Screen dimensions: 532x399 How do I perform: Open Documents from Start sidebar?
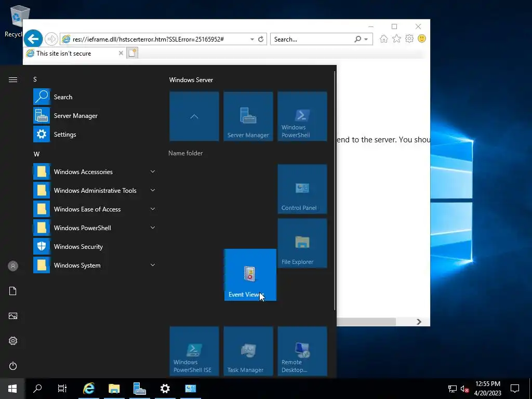tap(13, 291)
